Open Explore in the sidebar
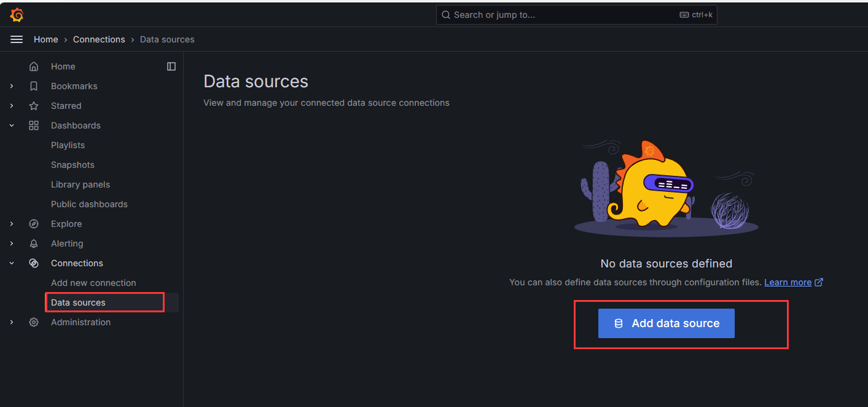 66,224
